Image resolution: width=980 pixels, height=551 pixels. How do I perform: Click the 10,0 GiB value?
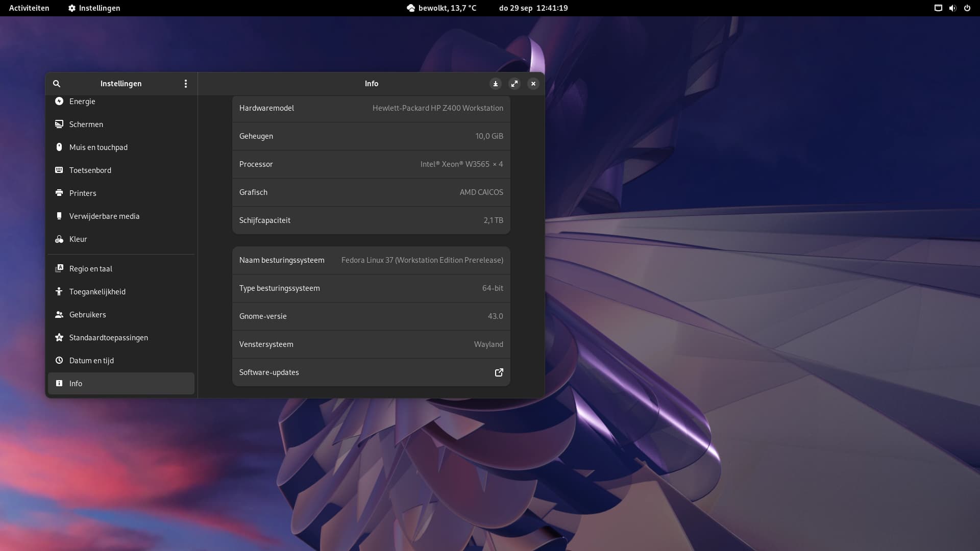[489, 136]
